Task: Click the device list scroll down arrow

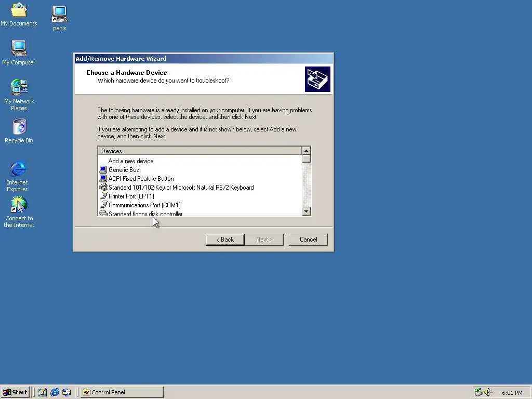Action: coord(306,211)
